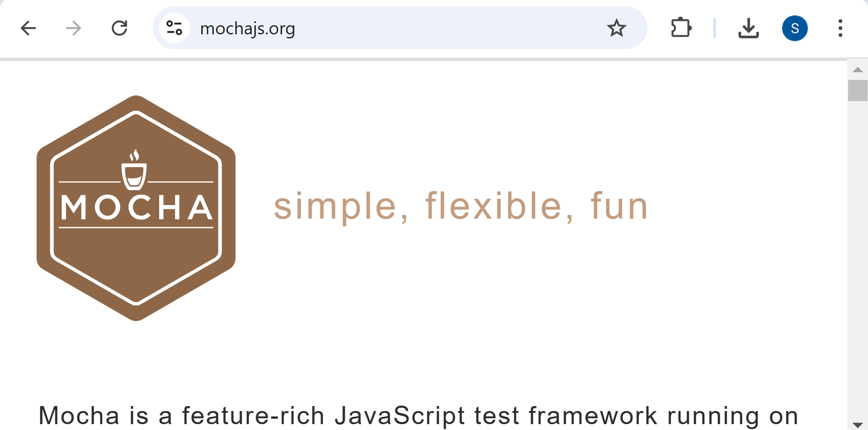Go back to the previous page
Screen dimensions: 868x430
pyautogui.click(x=28, y=28)
